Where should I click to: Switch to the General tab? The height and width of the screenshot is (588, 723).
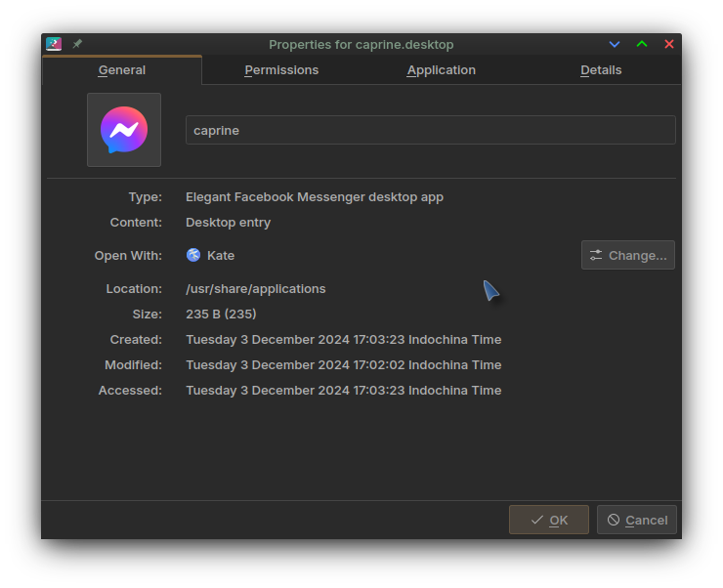[122, 70]
